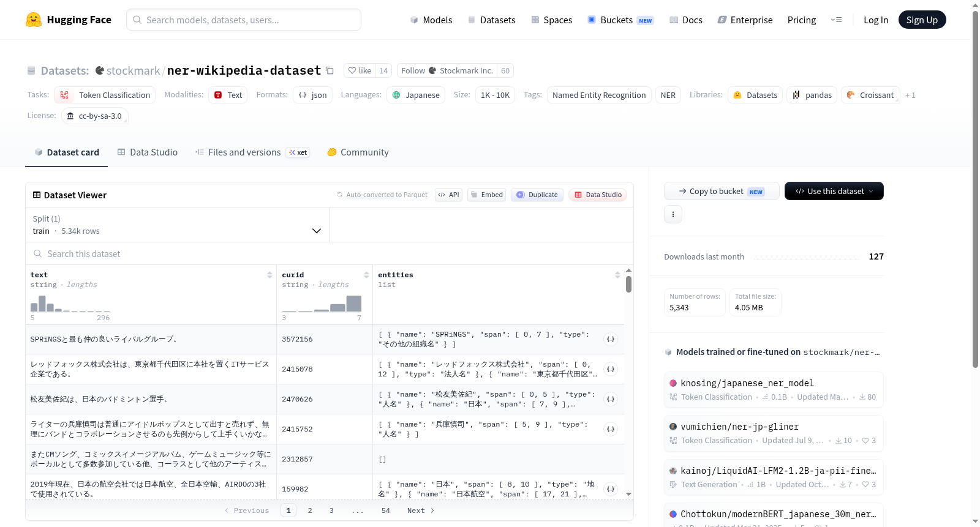Click the Croissant library tag
Viewport: 980px width, 527px height.
(x=870, y=95)
